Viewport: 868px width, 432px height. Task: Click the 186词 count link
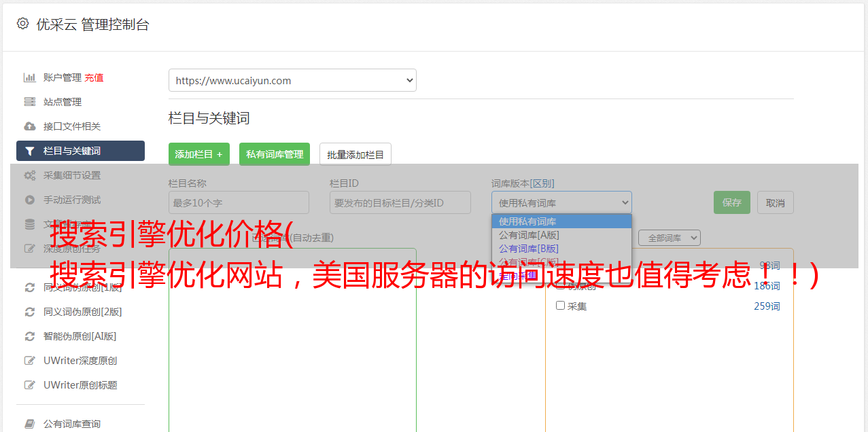pyautogui.click(x=767, y=286)
